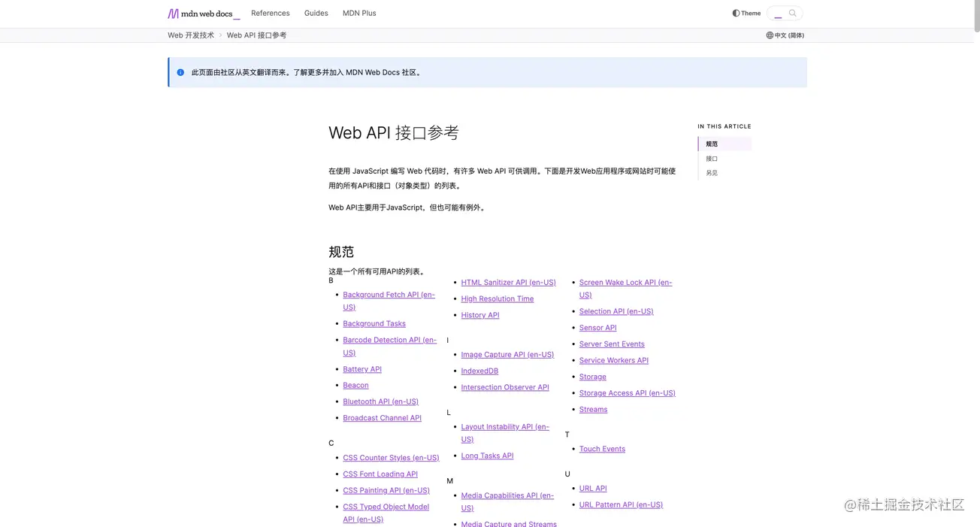The width and height of the screenshot is (980, 527).
Task: Open the High Resolution Time link
Action: pos(497,299)
